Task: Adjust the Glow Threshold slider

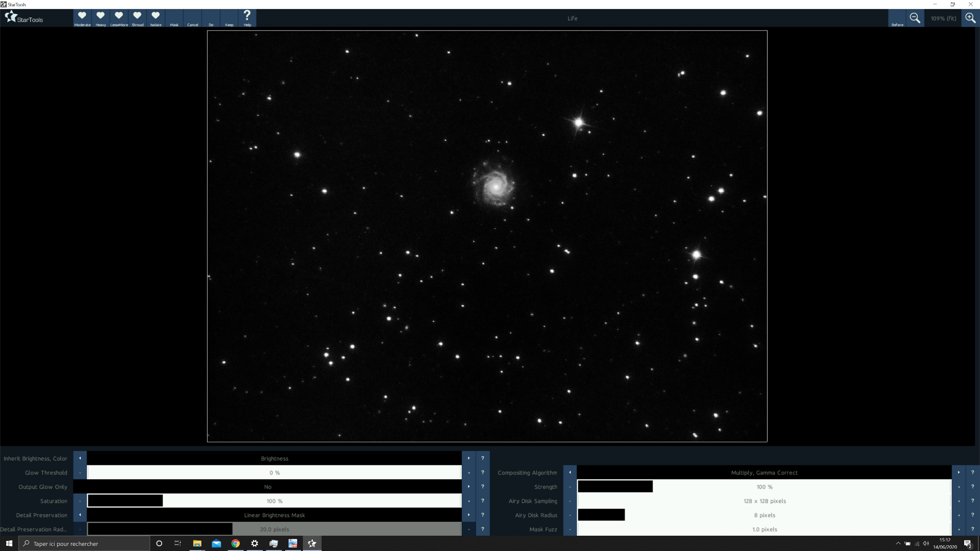Action: click(274, 473)
